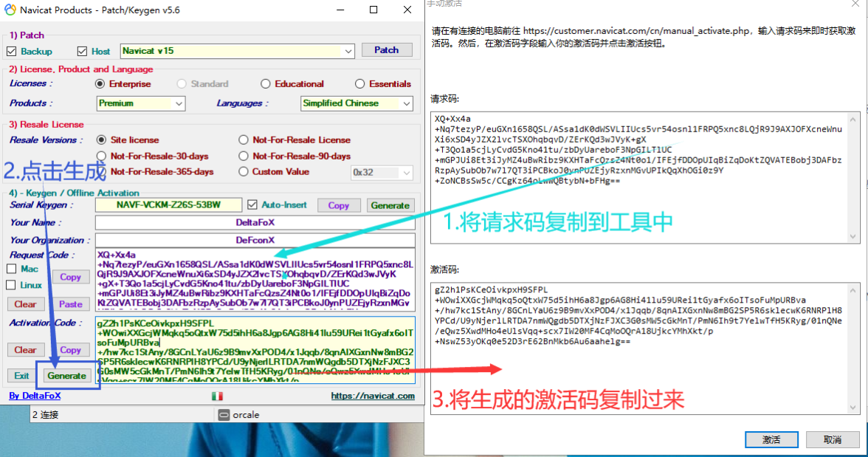Click the Italian flag icon

point(217,396)
